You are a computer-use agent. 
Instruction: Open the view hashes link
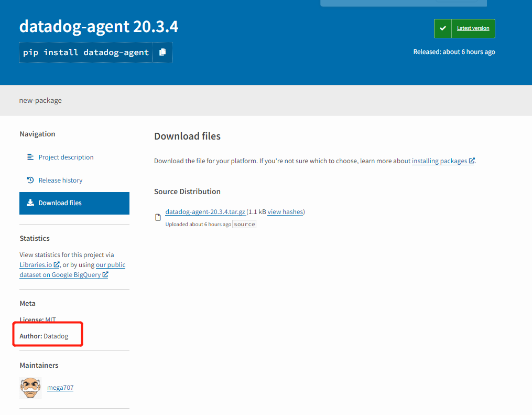coord(285,212)
